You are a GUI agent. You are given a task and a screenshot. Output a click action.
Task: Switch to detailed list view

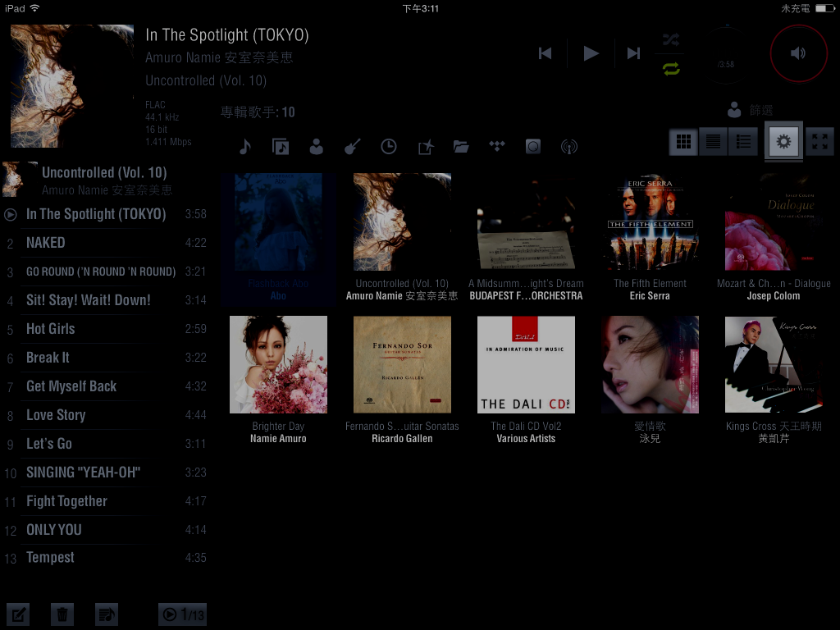tap(743, 142)
